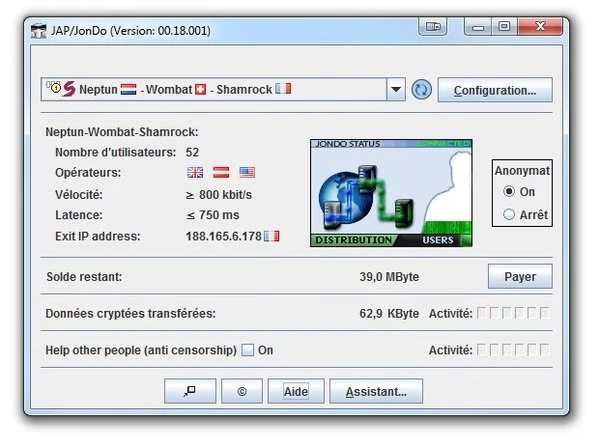Screen dimensions: 600x448
Task: Click the yellow clock icon in cascade box
Action: [55, 87]
